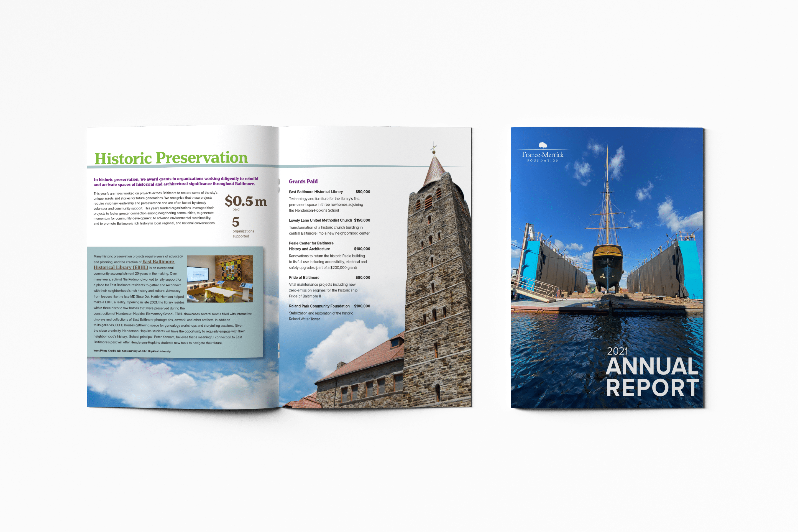
Task: Click 'Roland Park Community Foundation' grant entry
Action: pos(319,306)
